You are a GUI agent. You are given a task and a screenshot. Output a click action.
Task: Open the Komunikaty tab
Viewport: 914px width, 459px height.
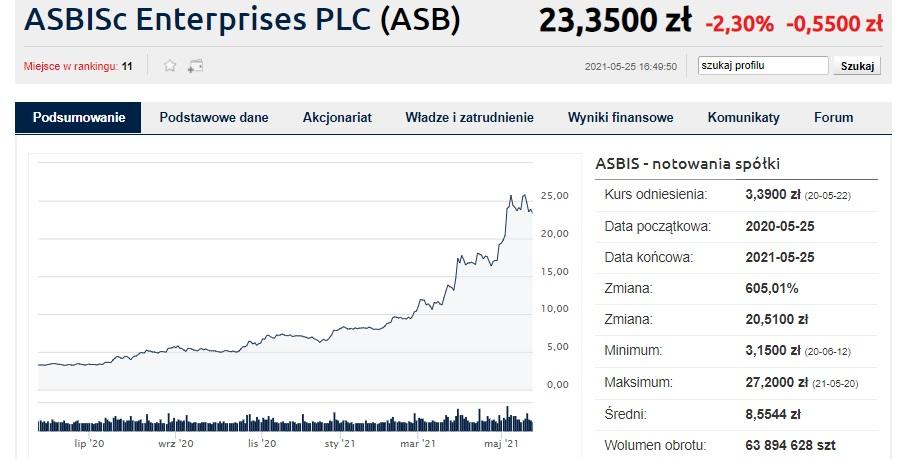[743, 117]
